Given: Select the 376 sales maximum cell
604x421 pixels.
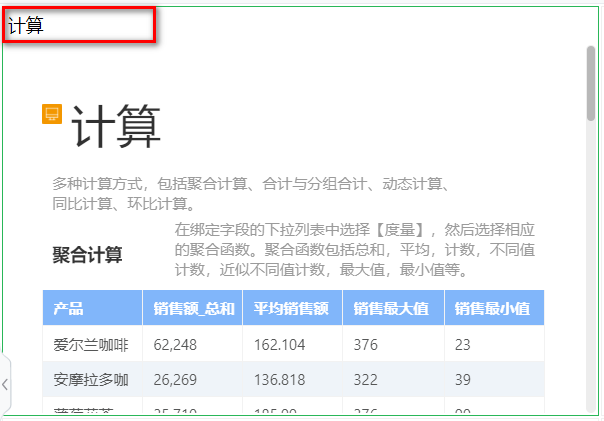Looking at the screenshot, I should click(x=365, y=345).
